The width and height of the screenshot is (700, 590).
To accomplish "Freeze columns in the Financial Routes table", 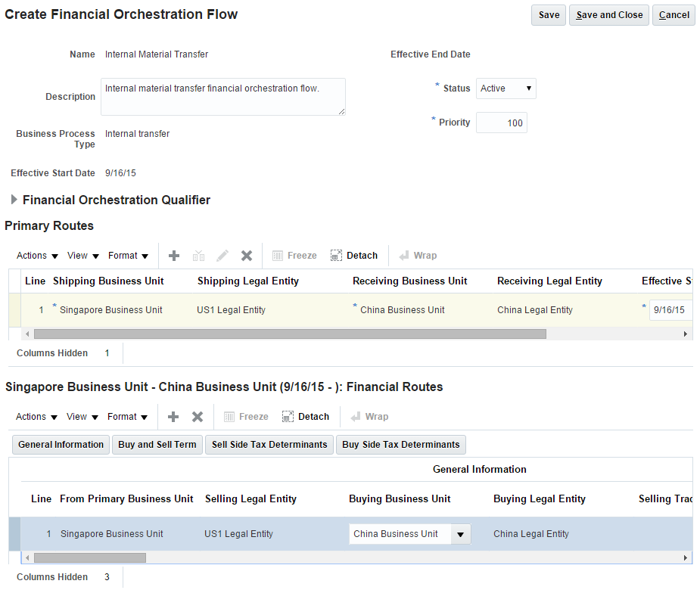I will click(x=246, y=417).
